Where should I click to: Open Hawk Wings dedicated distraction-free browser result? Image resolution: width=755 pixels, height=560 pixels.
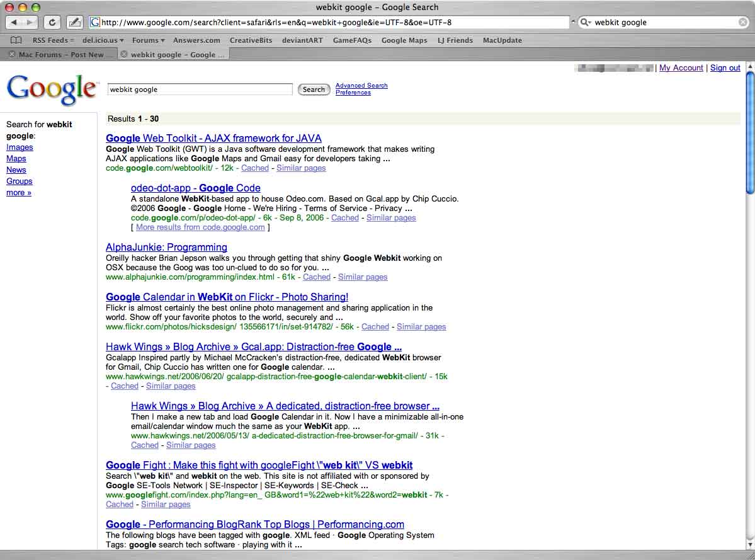(x=285, y=406)
